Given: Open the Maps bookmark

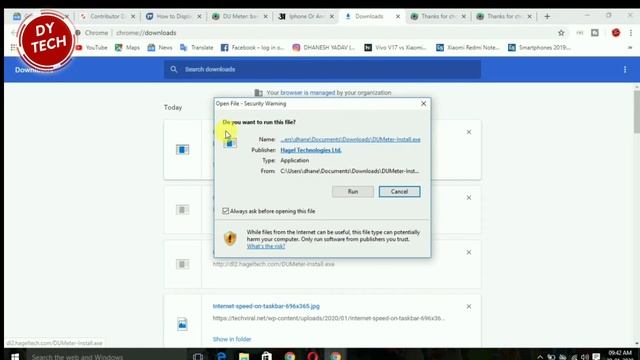Looking at the screenshot, I should [x=127, y=48].
